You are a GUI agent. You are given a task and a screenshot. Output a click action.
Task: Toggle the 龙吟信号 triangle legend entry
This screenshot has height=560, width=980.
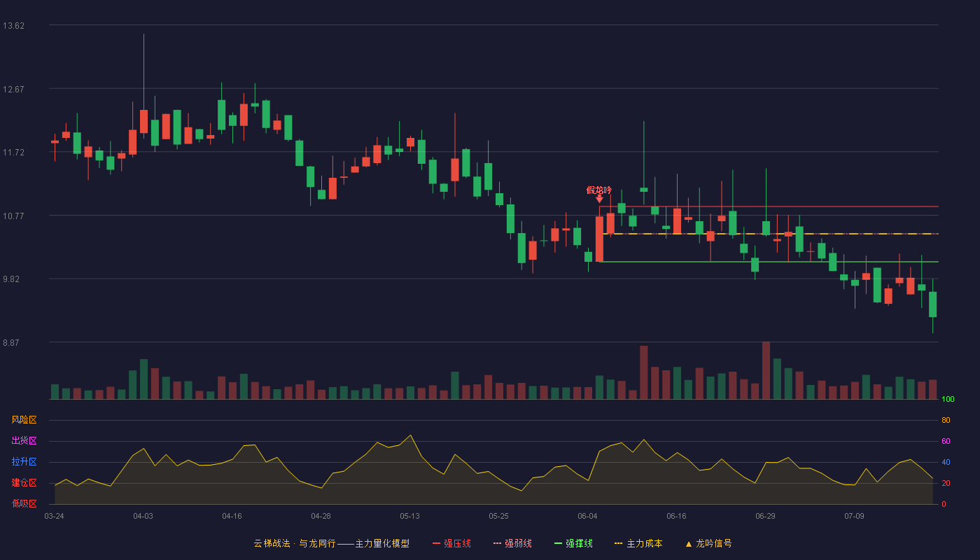708,543
